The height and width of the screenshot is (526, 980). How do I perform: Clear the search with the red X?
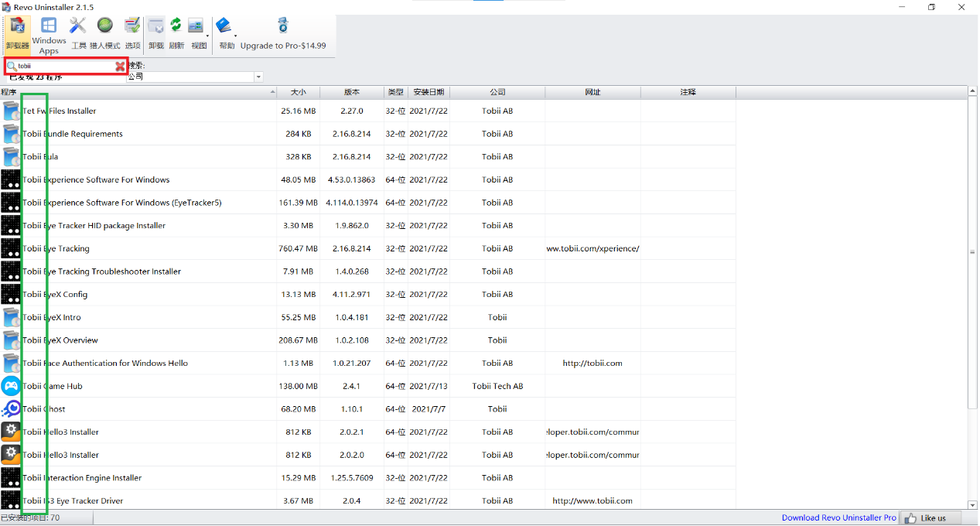[x=120, y=67]
